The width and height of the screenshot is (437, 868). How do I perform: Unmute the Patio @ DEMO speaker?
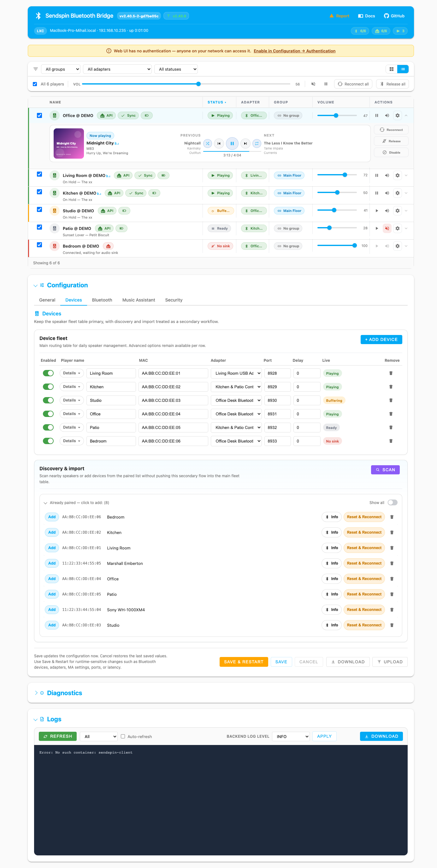coord(387,228)
